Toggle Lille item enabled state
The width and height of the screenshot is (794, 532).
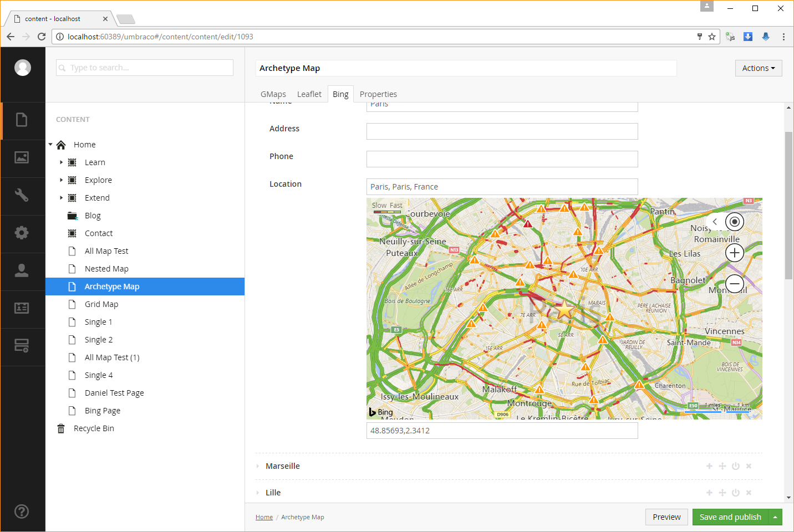(x=736, y=493)
